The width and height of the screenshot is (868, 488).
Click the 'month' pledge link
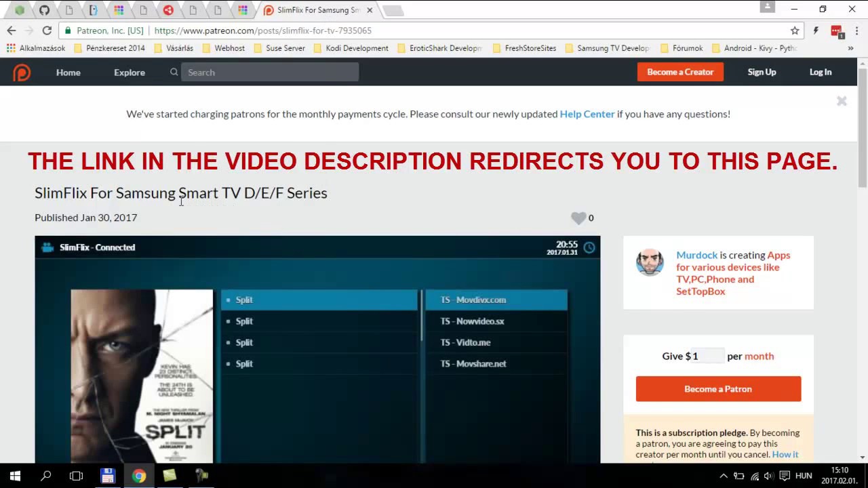click(759, 356)
